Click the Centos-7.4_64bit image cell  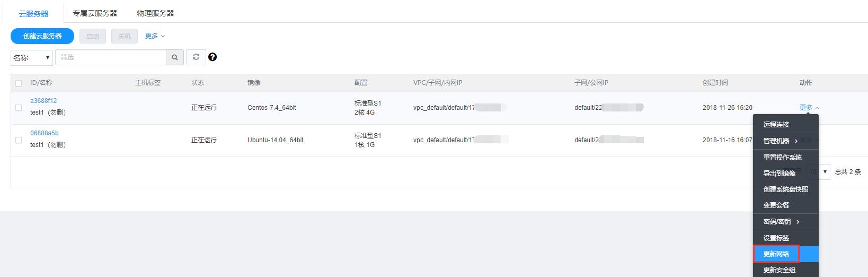coord(272,108)
